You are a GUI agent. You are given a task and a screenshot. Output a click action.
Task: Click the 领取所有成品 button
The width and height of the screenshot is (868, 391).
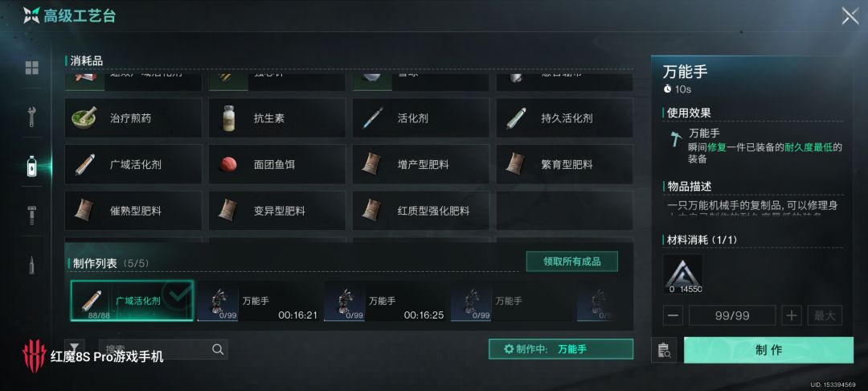click(572, 261)
